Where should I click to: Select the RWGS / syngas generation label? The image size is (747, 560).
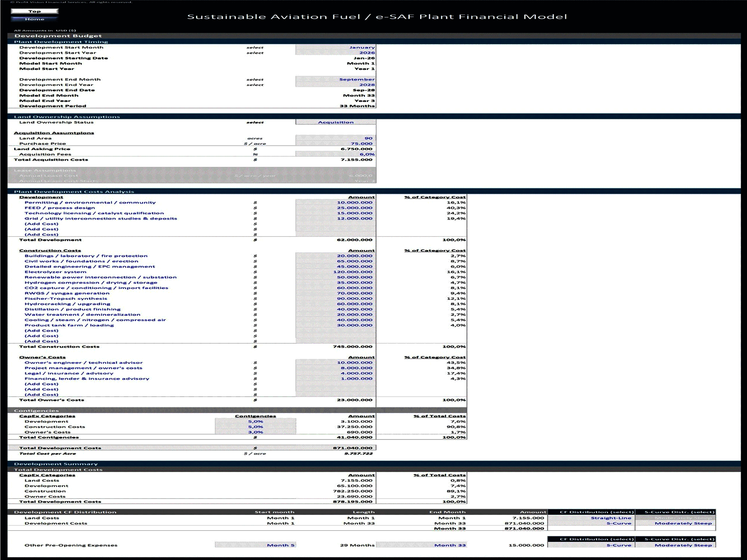[67, 294]
